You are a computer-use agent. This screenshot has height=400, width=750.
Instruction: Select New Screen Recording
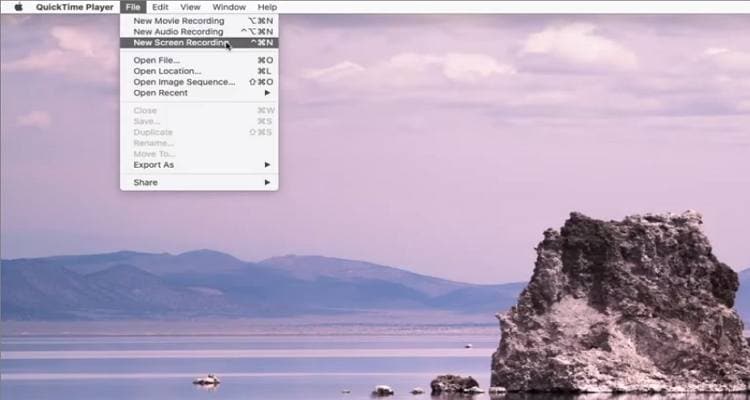[199, 43]
